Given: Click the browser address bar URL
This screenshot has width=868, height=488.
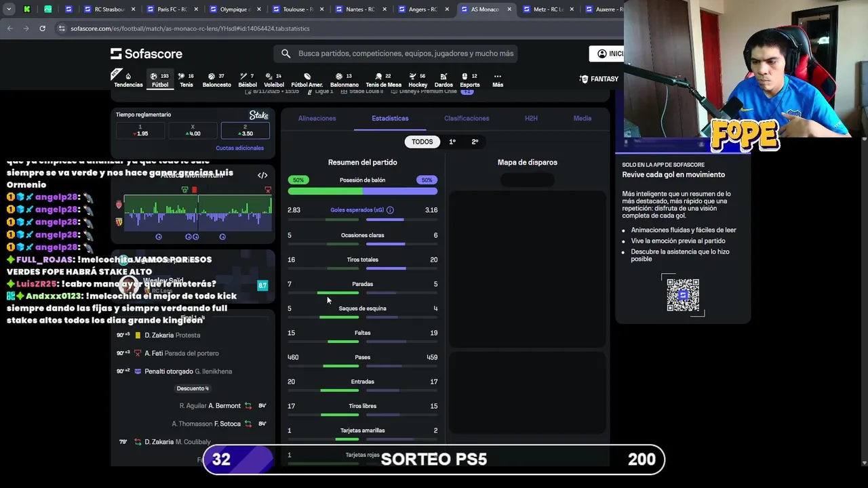Looking at the screenshot, I should pos(190,28).
